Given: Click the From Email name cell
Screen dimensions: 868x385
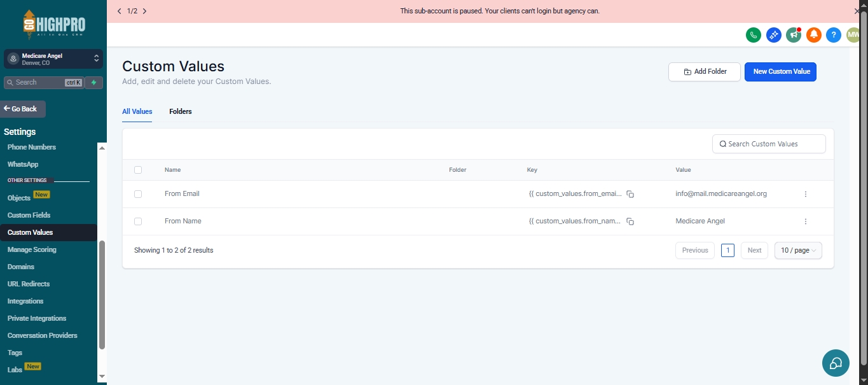Looking at the screenshot, I should coord(182,194).
